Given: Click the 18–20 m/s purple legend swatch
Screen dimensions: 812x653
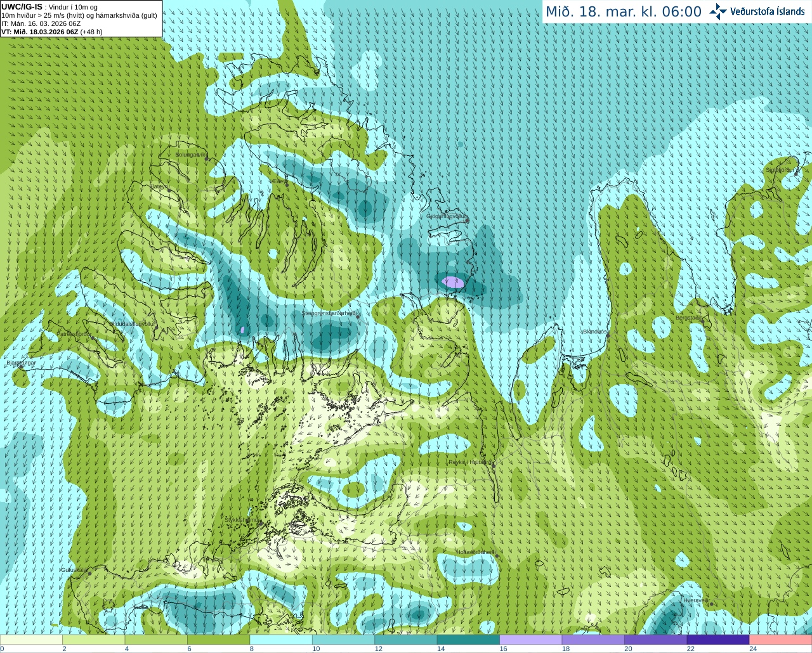Looking at the screenshot, I should click(593, 640).
